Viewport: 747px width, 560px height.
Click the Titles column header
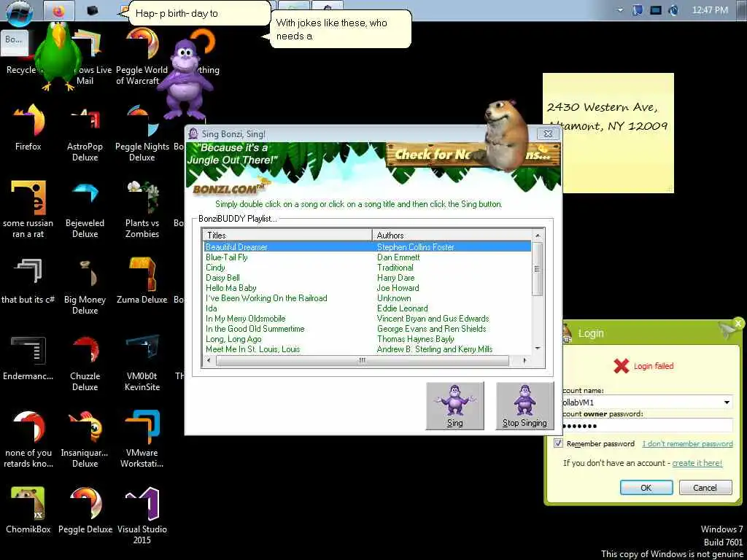(287, 236)
